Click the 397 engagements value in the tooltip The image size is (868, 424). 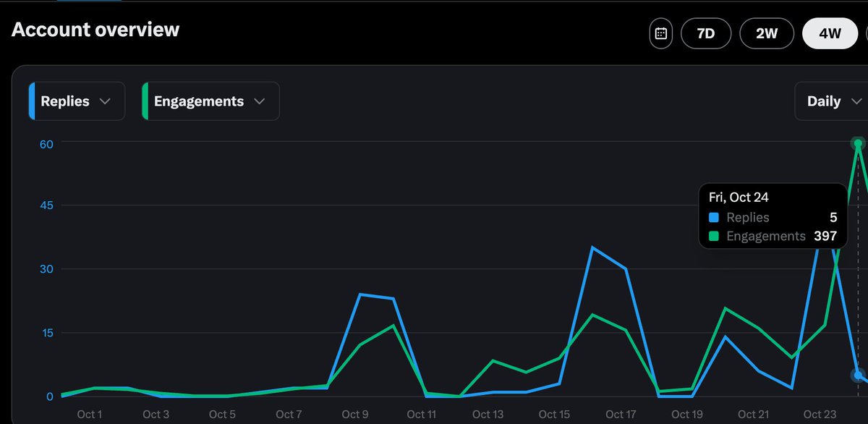[827, 236]
